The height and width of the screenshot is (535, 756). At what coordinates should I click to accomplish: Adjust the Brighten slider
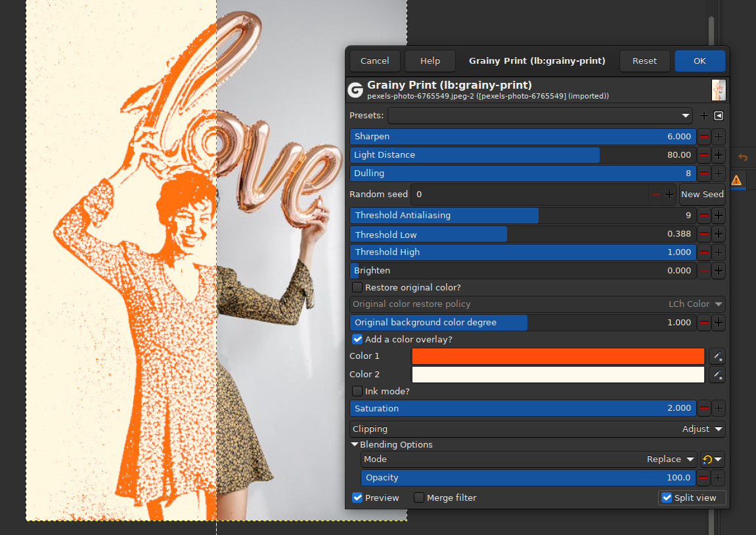[x=523, y=271]
